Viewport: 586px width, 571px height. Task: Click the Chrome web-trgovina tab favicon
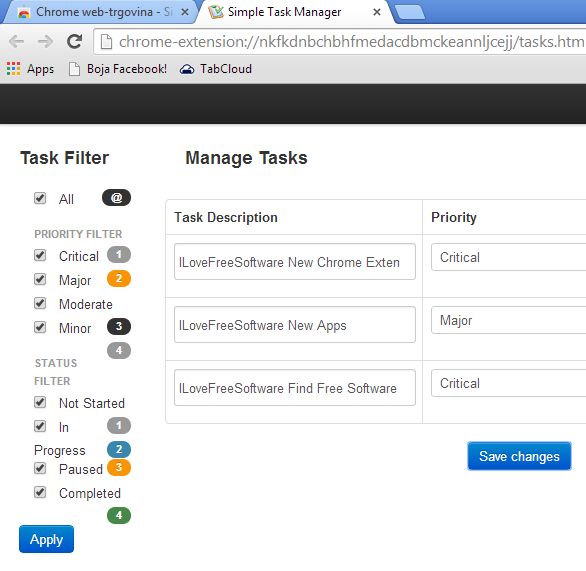pos(24,13)
